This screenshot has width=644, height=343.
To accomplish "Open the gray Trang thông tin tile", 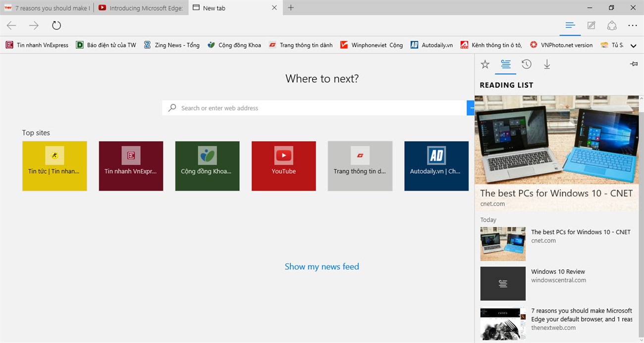I will tap(360, 166).
